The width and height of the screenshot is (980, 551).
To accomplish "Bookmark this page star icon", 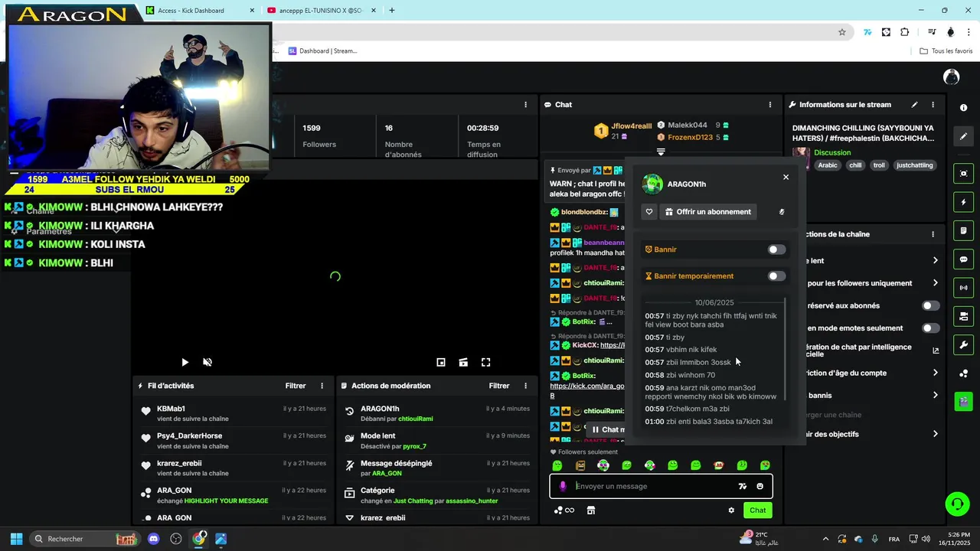I will click(842, 32).
